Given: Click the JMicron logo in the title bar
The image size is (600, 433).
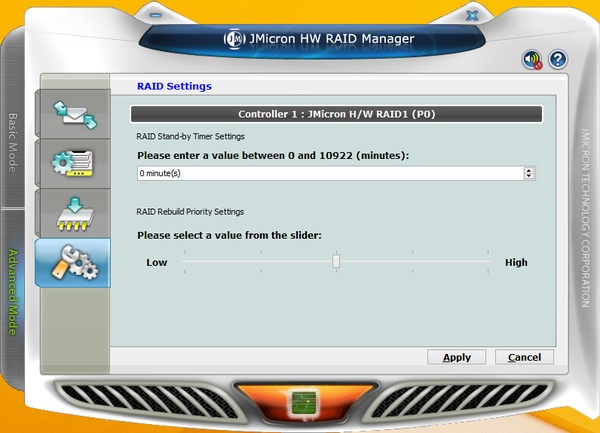Looking at the screenshot, I should (234, 39).
